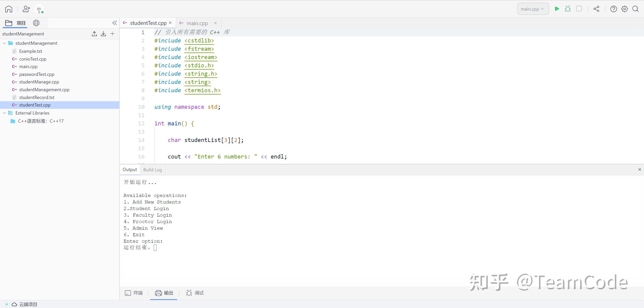The image size is (644, 308).
Task: Click the add collaborator icon
Action: (x=26, y=9)
